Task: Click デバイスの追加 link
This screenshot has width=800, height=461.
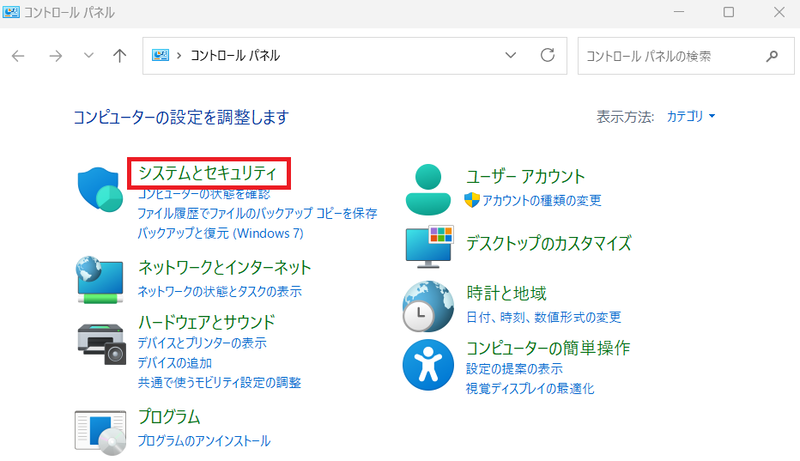Action: coord(174,363)
